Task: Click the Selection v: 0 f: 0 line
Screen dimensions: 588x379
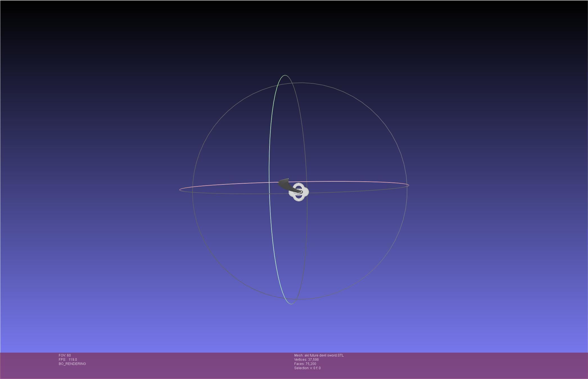Action: [307, 368]
